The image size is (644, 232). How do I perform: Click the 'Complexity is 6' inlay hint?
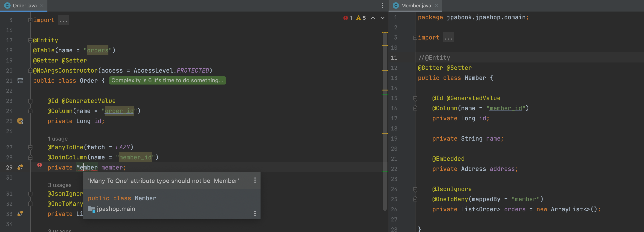(x=167, y=81)
